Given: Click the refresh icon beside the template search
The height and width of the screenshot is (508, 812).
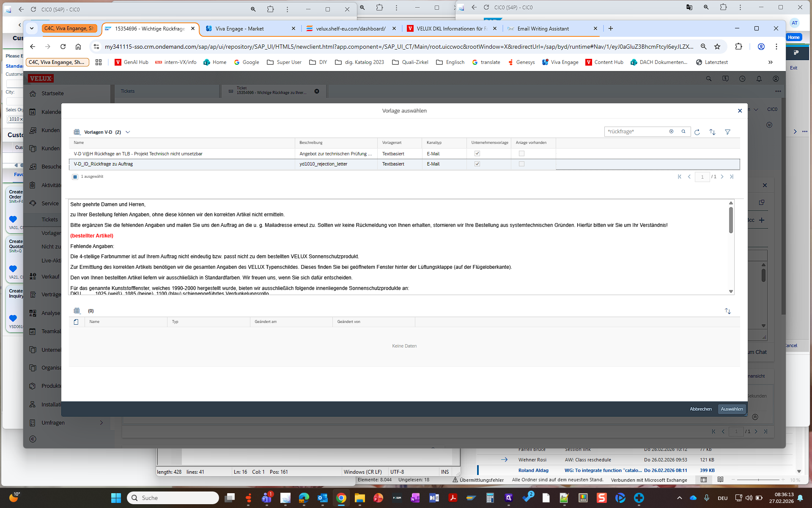Looking at the screenshot, I should pyautogui.click(x=697, y=132).
